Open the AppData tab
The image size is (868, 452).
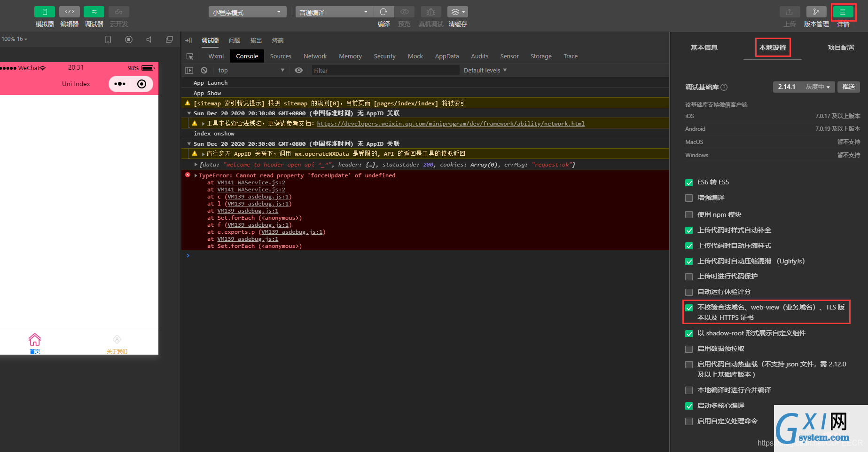click(446, 56)
